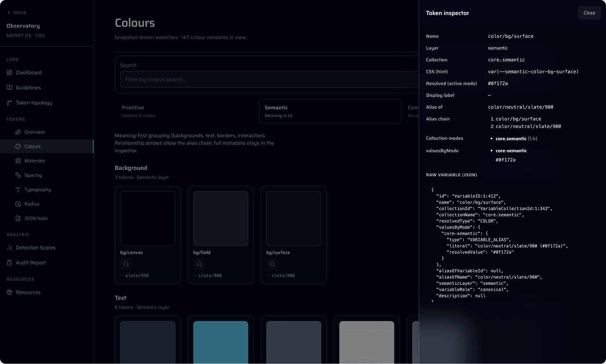Click the Radius icon in sidebar
The height and width of the screenshot is (364, 606).
18,204
